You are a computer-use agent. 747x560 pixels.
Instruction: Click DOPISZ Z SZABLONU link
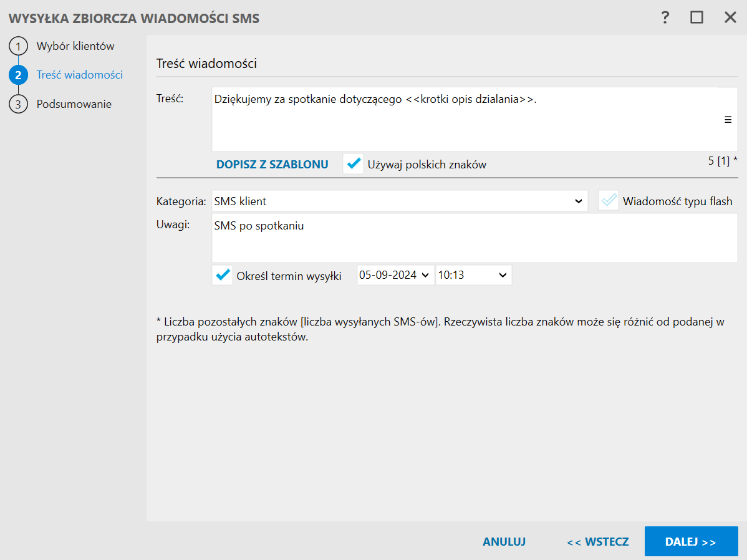coord(272,165)
